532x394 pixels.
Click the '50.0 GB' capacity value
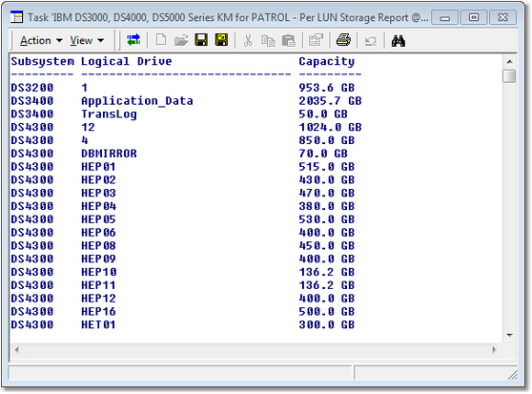[323, 114]
